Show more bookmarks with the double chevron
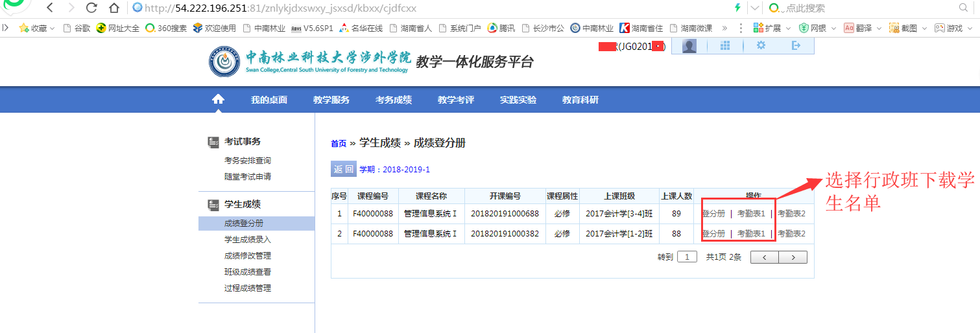 tap(724, 28)
